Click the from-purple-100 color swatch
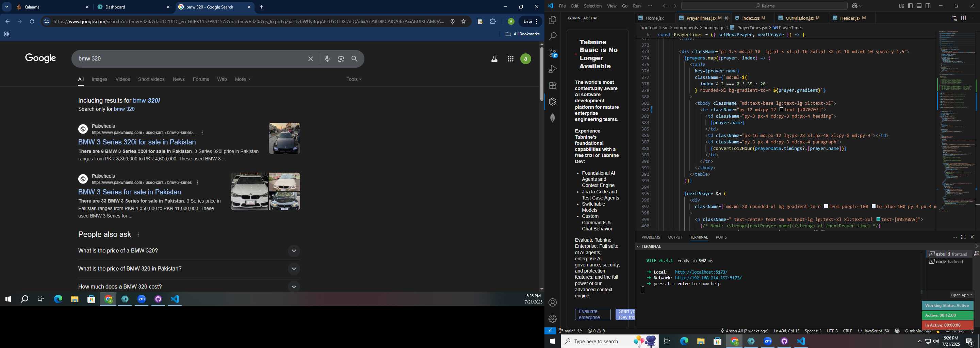The width and height of the screenshot is (980, 348). 826,207
